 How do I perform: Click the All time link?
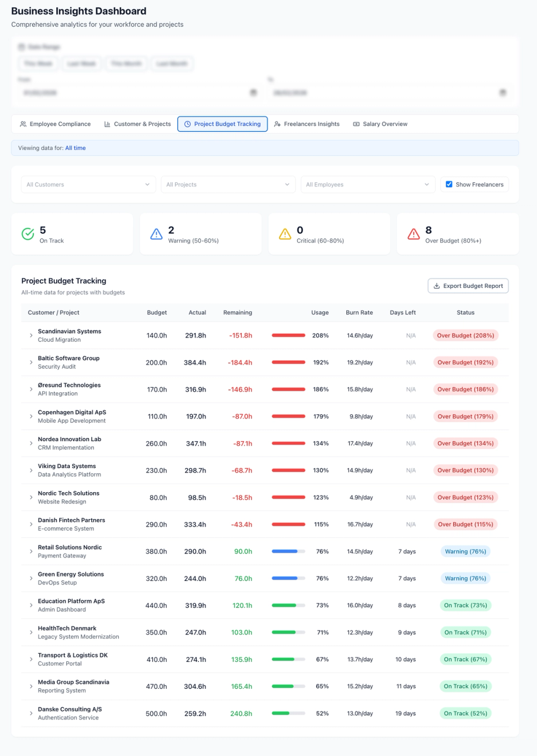pyautogui.click(x=76, y=148)
